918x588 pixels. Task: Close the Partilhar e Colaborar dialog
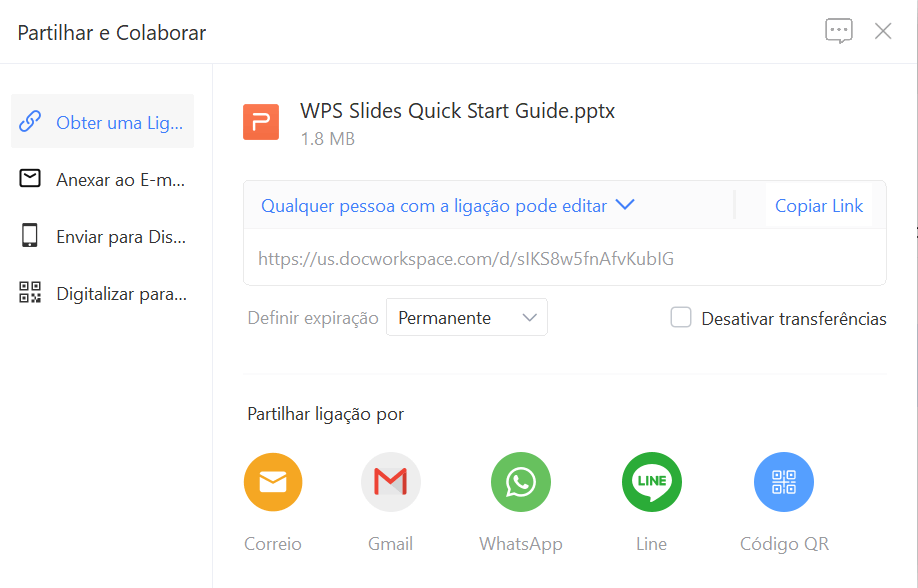pos(883,30)
